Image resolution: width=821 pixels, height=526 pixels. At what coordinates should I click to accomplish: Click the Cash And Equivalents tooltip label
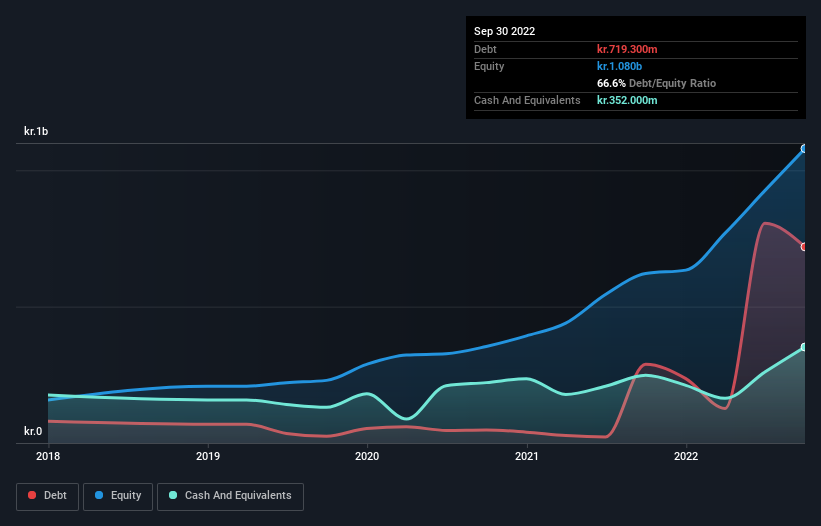[527, 100]
